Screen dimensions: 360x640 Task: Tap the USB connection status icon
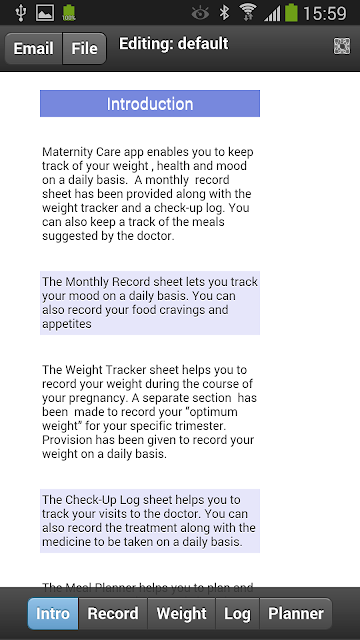[x=20, y=12]
